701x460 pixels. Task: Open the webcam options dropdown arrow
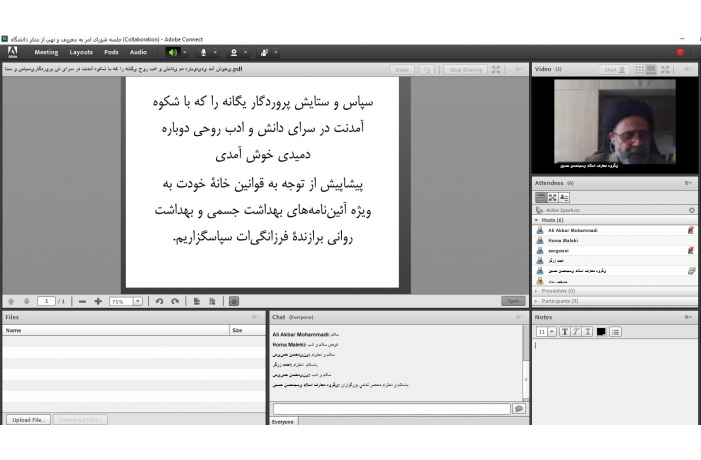pyautogui.click(x=245, y=52)
